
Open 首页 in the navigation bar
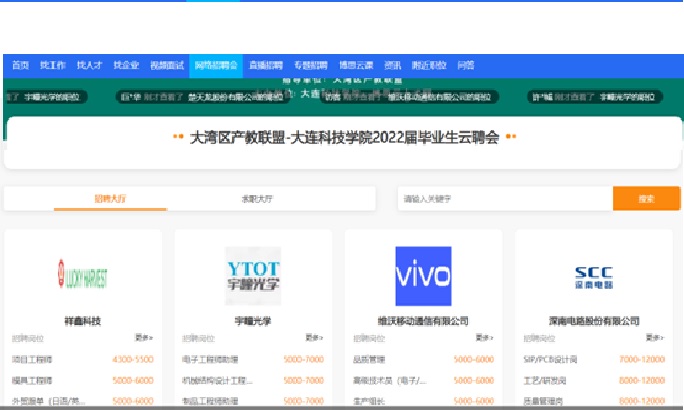point(20,65)
